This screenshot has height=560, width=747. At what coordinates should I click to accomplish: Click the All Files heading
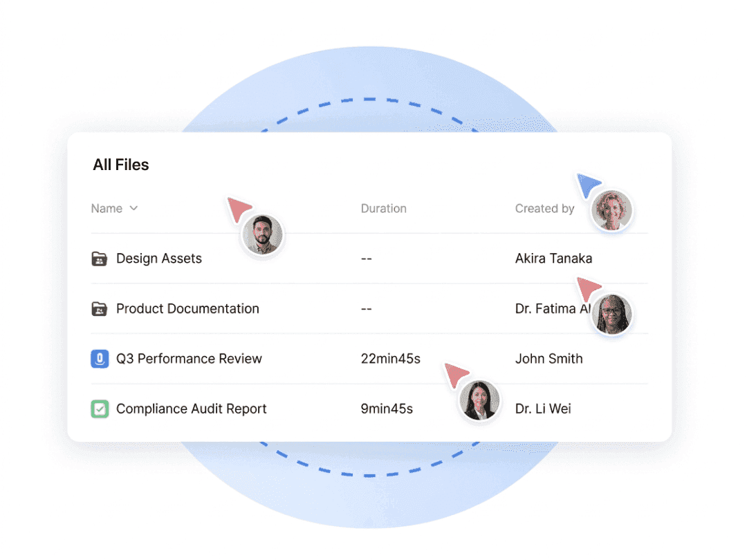pos(121,165)
